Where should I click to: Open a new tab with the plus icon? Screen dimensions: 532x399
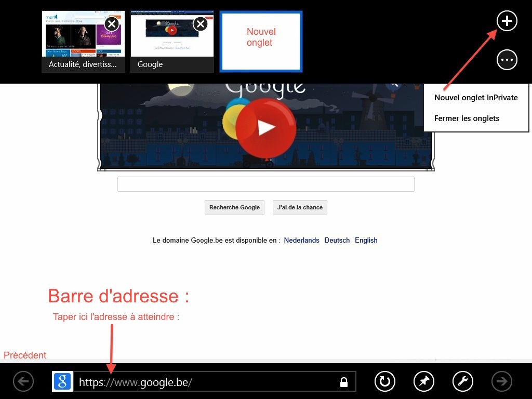(x=507, y=21)
